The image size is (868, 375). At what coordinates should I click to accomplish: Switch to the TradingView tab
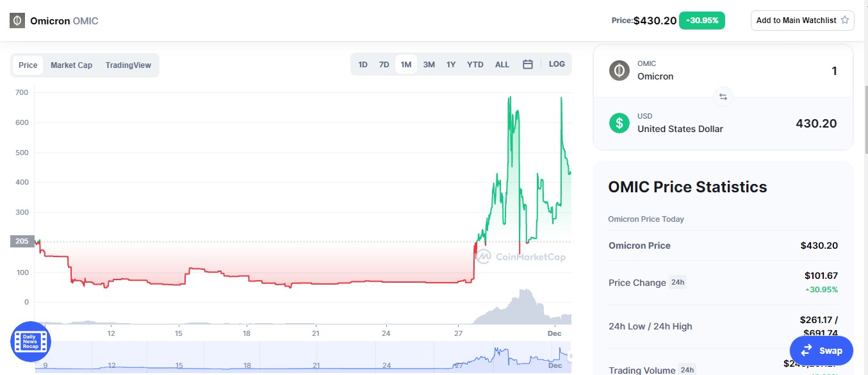click(128, 65)
